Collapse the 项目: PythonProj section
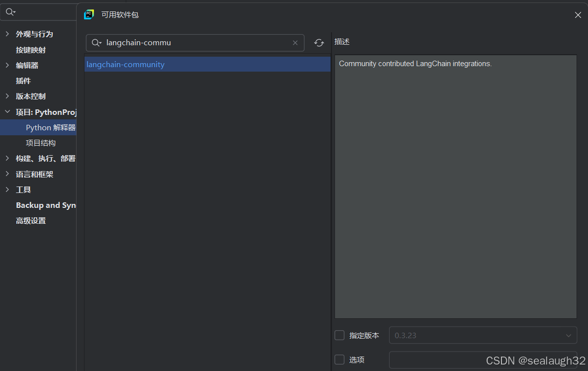This screenshot has width=588, height=371. click(7, 111)
